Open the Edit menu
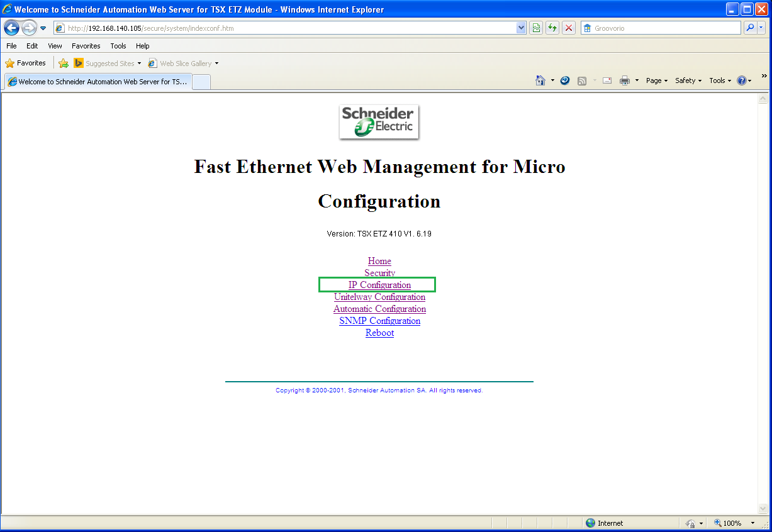The width and height of the screenshot is (772, 532). pos(32,46)
